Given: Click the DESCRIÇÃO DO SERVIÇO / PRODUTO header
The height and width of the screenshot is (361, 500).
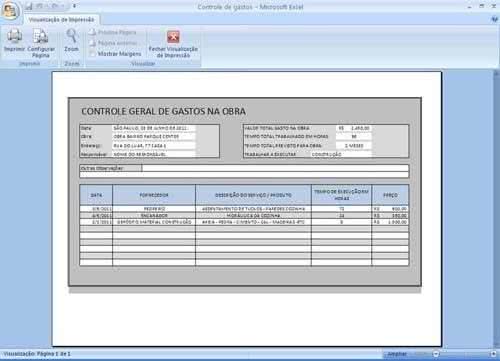Looking at the screenshot, I should (x=253, y=195).
